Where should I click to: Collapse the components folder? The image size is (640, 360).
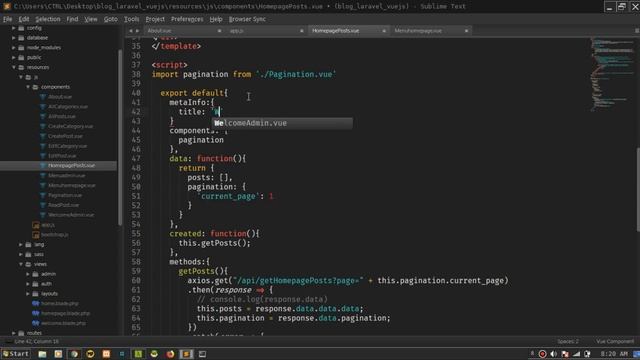[x=28, y=87]
